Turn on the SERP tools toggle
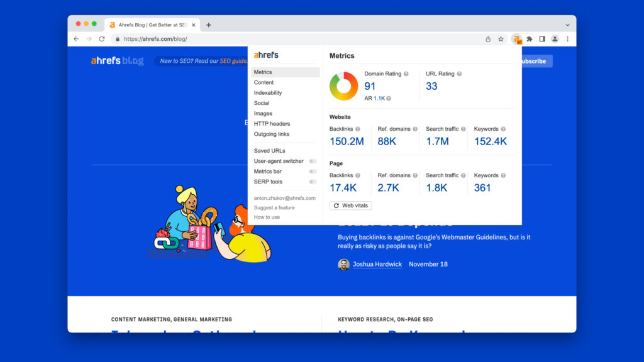644x362 pixels. pos(313,182)
